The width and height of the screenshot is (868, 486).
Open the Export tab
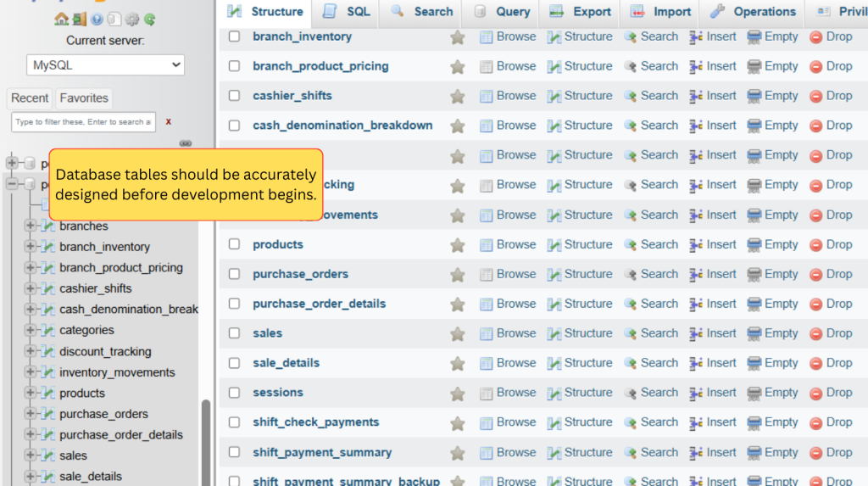(581, 12)
